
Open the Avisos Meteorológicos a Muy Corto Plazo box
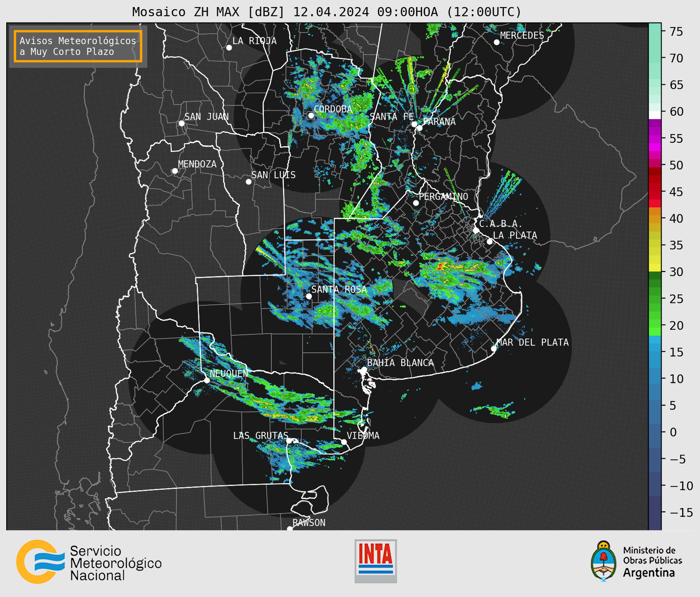click(78, 46)
